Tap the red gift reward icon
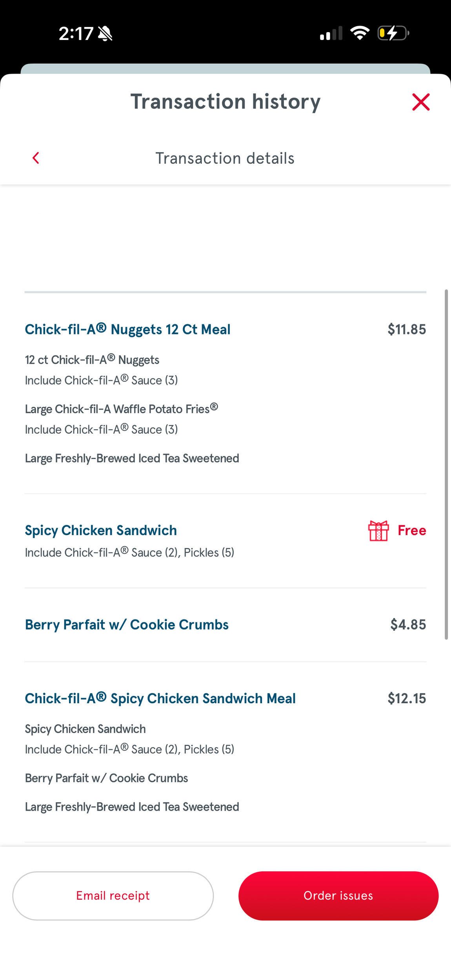 click(x=378, y=530)
